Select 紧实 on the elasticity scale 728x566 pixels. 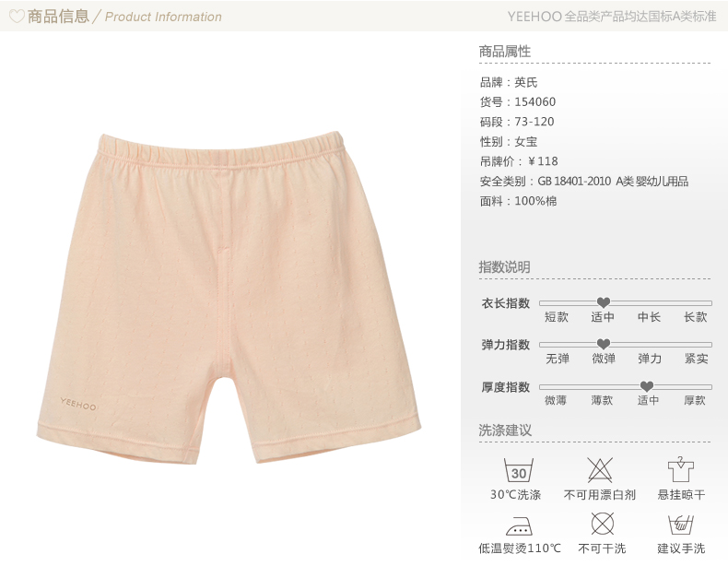(x=696, y=359)
